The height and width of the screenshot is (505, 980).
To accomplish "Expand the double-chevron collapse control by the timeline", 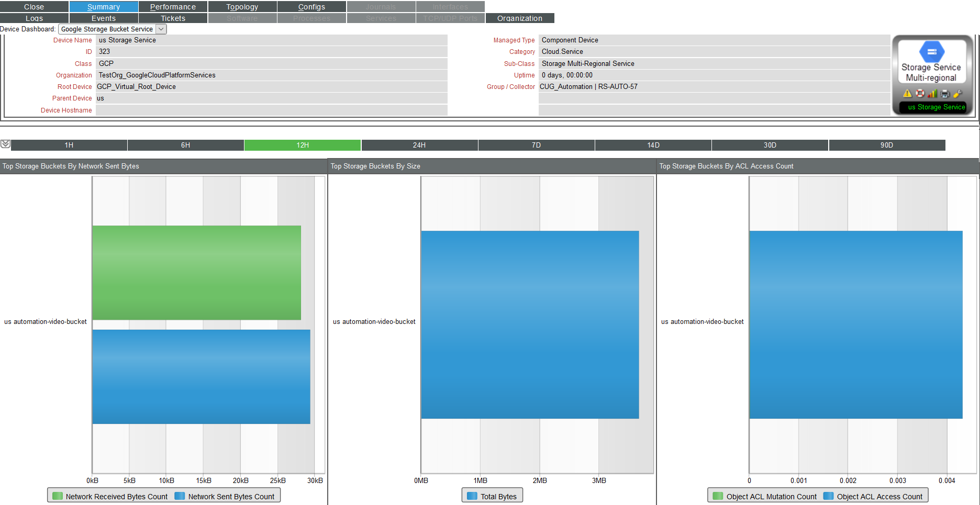I will [x=6, y=143].
